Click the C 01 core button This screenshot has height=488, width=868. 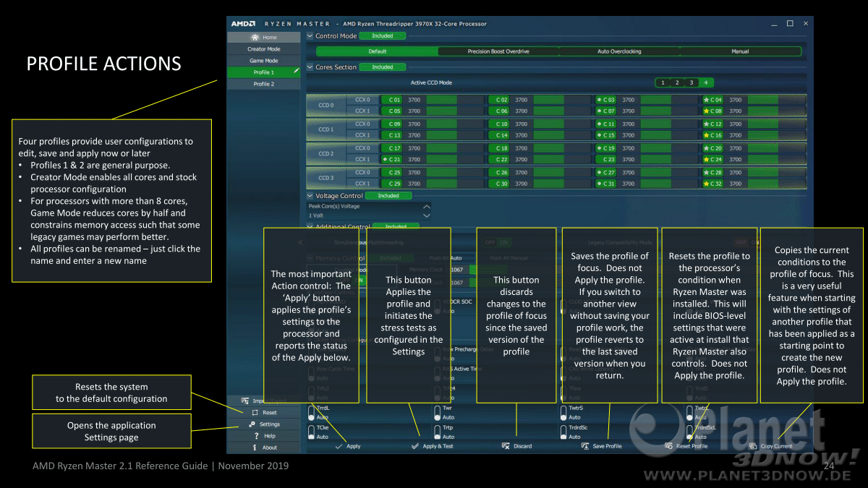pyautogui.click(x=392, y=100)
